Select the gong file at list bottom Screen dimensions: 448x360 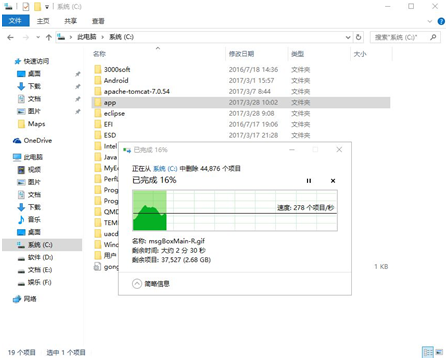click(x=107, y=267)
